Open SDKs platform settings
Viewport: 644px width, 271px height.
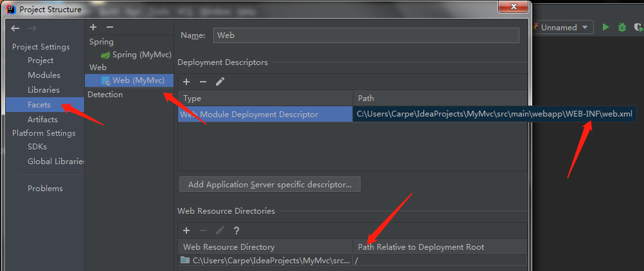point(37,147)
